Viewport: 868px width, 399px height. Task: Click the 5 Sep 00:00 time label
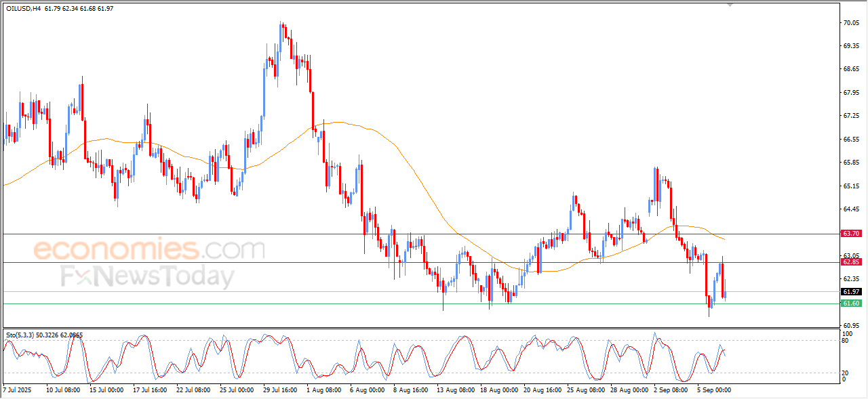pos(713,390)
